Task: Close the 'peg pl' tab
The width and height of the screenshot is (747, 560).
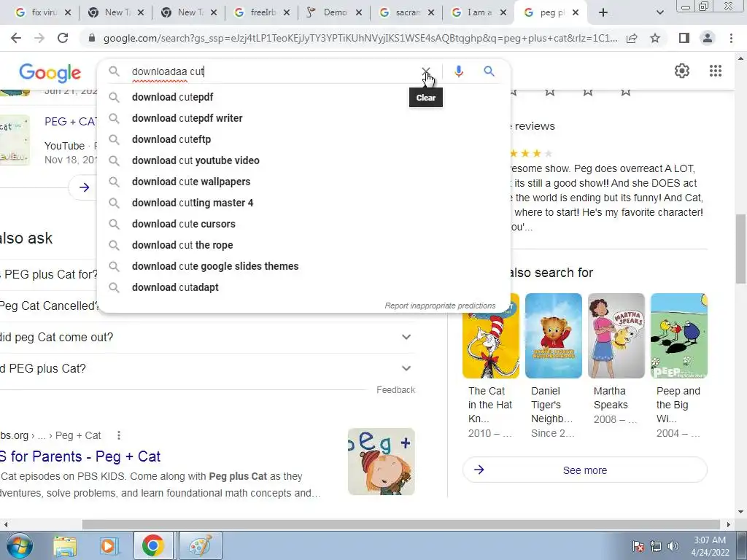Action: tap(576, 13)
